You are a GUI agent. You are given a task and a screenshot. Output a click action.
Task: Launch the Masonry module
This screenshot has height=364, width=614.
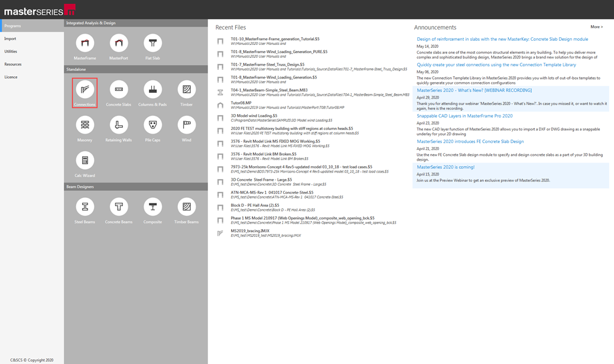pyautogui.click(x=85, y=125)
